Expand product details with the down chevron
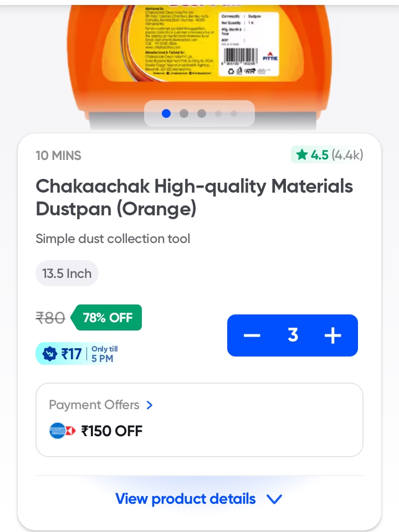 274,499
